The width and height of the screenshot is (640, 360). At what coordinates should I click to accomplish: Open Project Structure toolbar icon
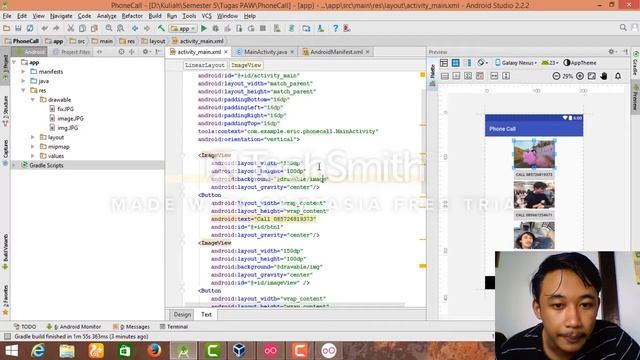tap(306, 28)
